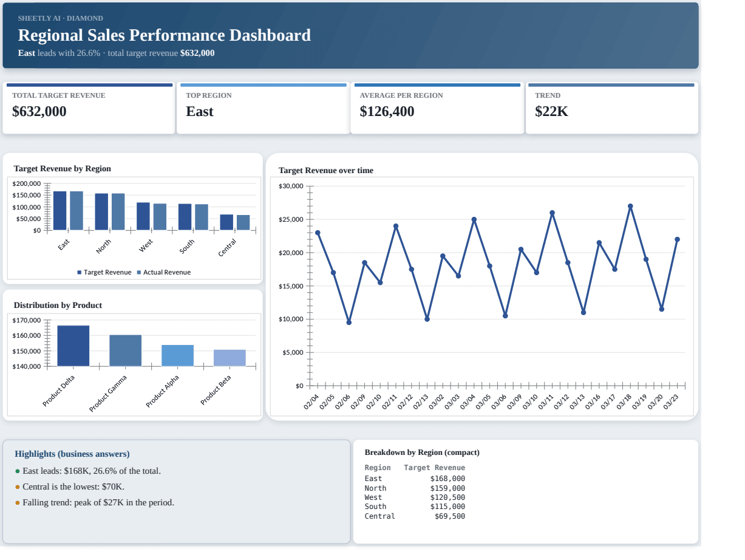
Task: Click the TOTAL TARGET REVENUE card label
Action: [59, 95]
